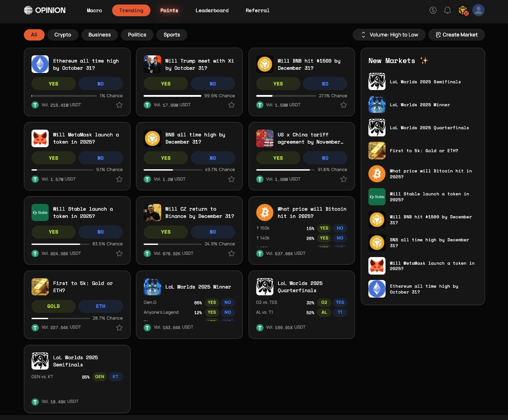Click Trump meet Xi 99.9% chance bar
This screenshot has height=420, width=508.
172,96
